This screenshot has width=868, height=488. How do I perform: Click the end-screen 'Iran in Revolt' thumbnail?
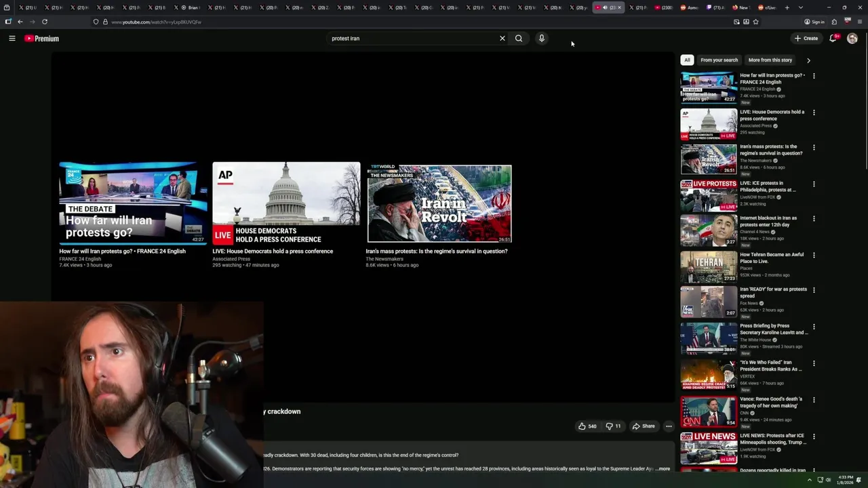pos(439,203)
